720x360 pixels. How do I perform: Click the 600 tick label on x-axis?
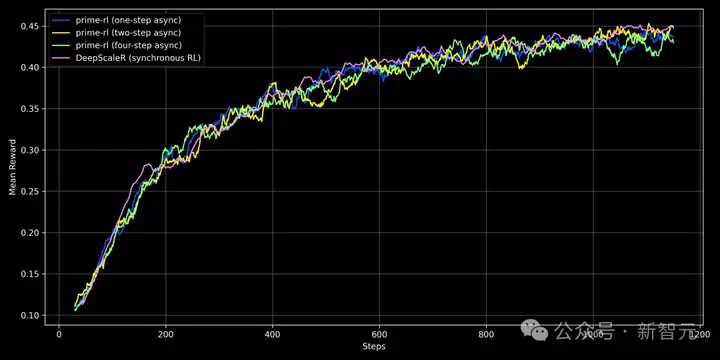[x=379, y=334]
